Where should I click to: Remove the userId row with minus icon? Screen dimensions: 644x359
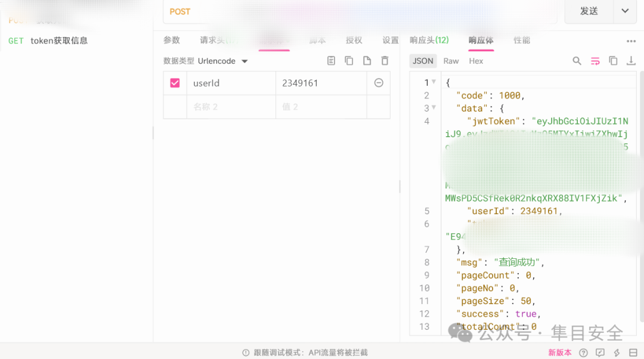pyautogui.click(x=379, y=83)
